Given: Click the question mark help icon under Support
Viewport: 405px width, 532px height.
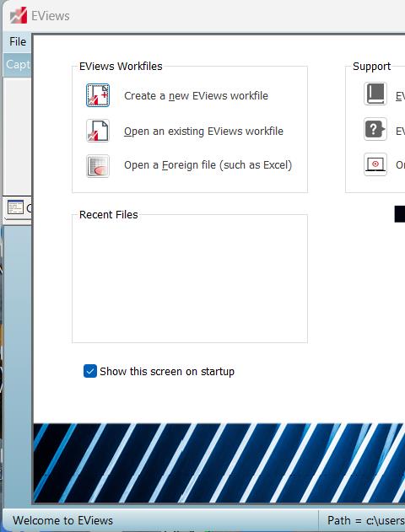Looking at the screenshot, I should [375, 129].
